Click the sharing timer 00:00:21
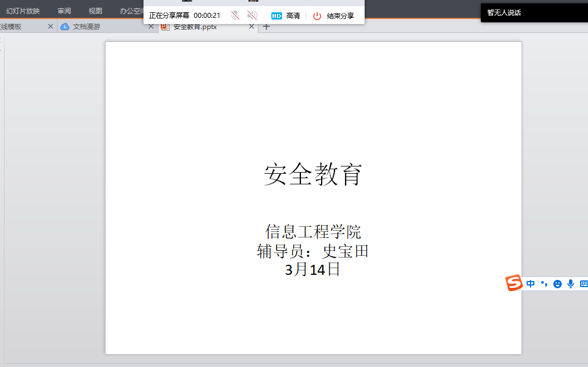The image size is (588, 367). (207, 16)
